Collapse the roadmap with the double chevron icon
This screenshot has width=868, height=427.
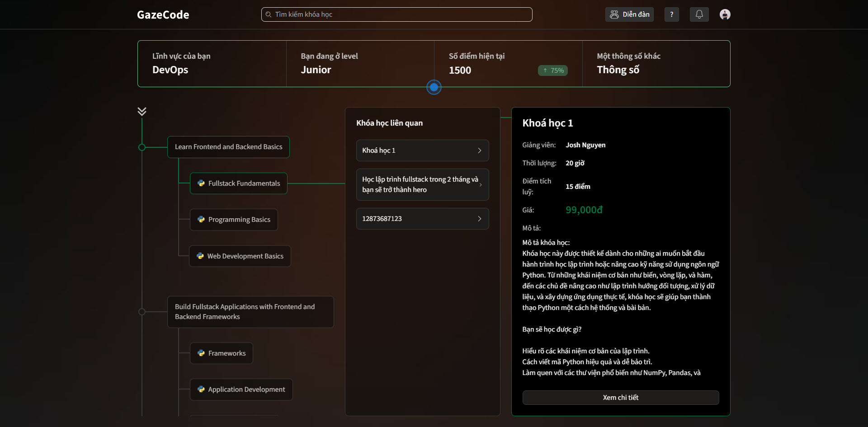click(x=142, y=111)
